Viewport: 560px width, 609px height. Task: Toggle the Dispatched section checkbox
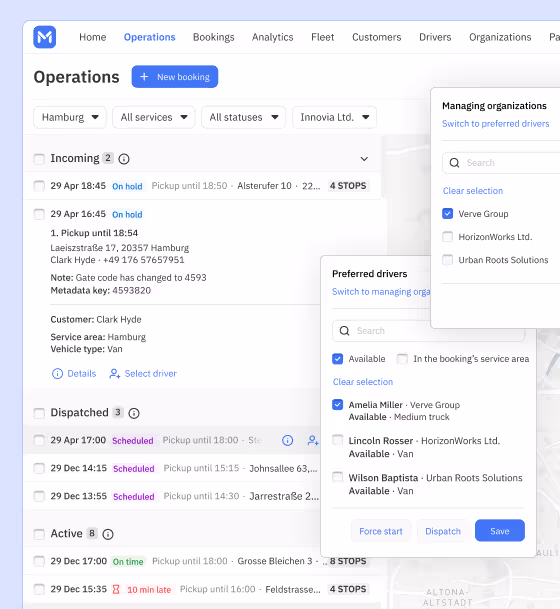[x=39, y=413]
